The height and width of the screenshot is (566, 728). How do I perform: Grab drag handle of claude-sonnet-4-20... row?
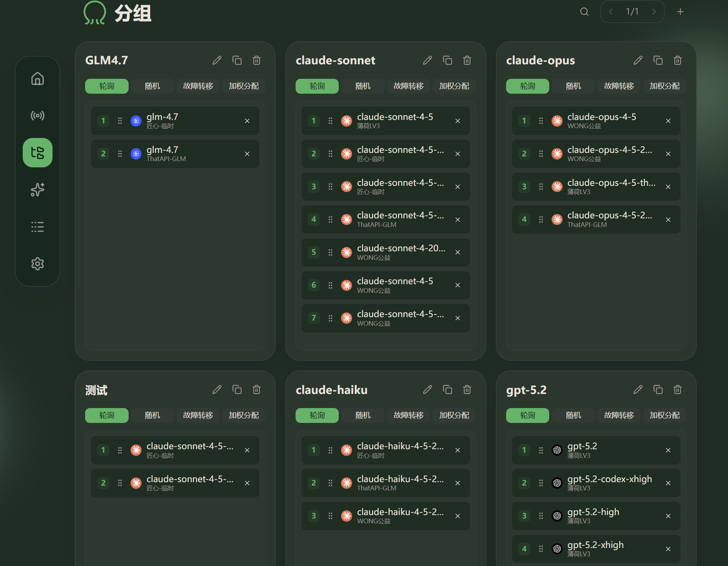330,252
